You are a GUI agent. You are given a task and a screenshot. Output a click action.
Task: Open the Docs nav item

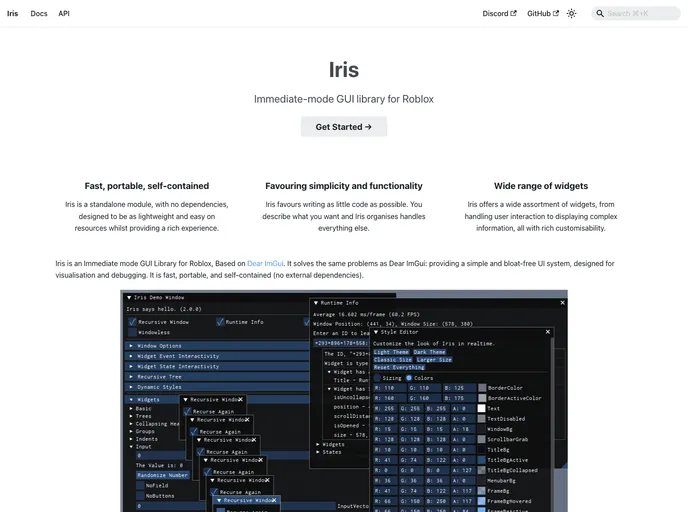click(x=39, y=14)
